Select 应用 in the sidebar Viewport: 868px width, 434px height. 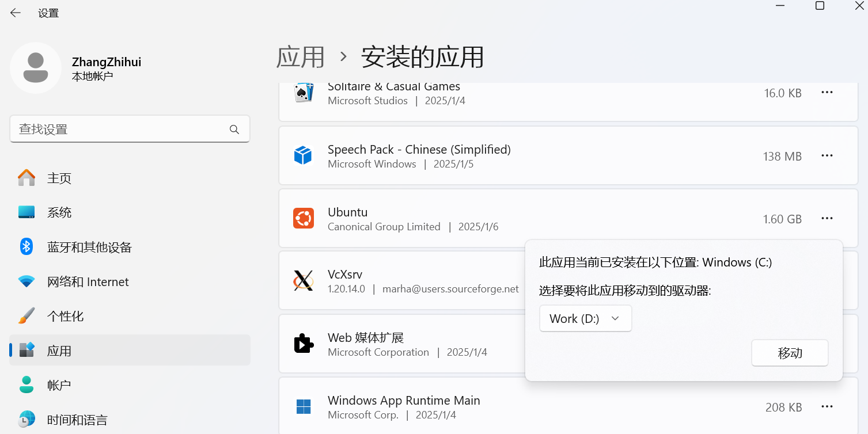(130, 350)
